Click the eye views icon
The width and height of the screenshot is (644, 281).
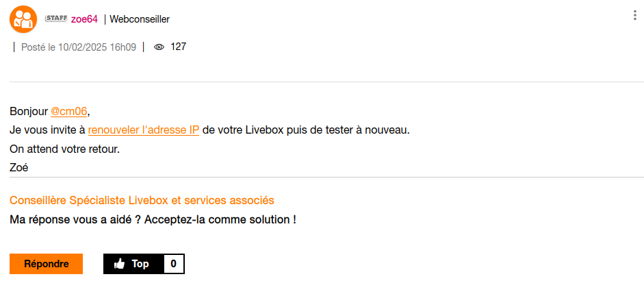point(159,47)
